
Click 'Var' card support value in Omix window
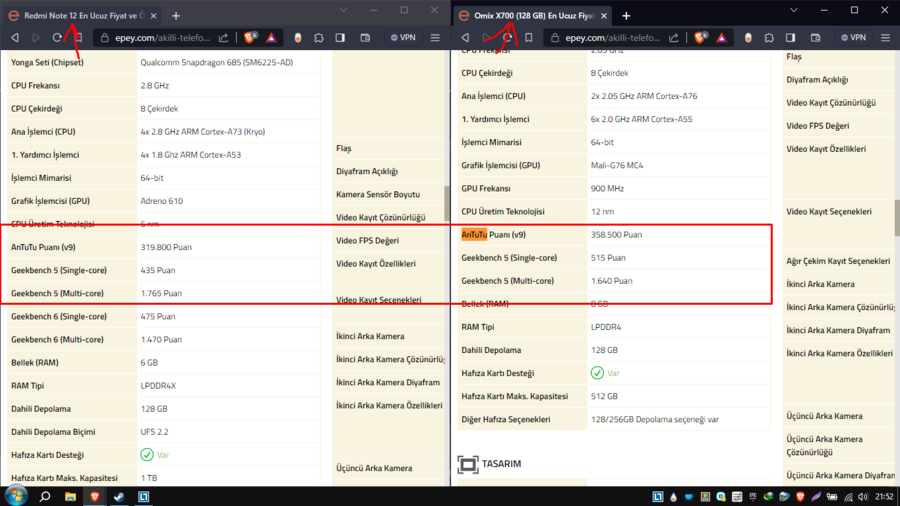point(613,373)
